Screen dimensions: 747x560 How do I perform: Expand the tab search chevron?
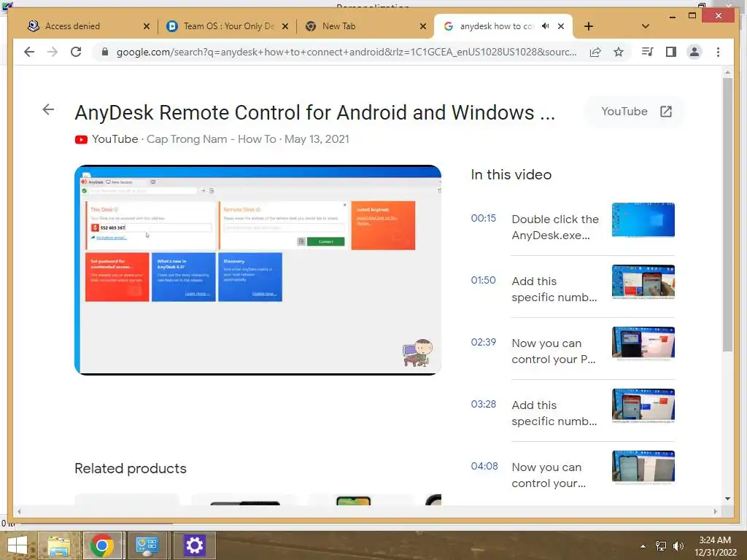coord(646,26)
